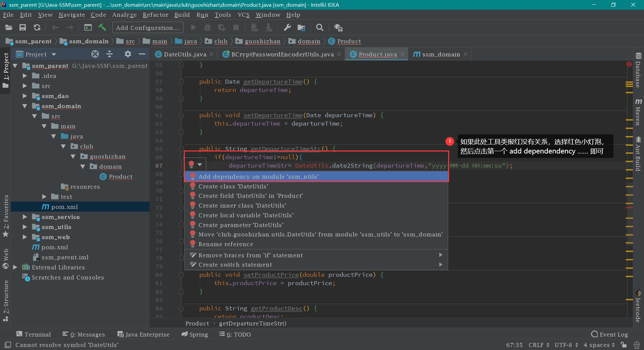Click the Build Project hammer icon

(x=102, y=28)
